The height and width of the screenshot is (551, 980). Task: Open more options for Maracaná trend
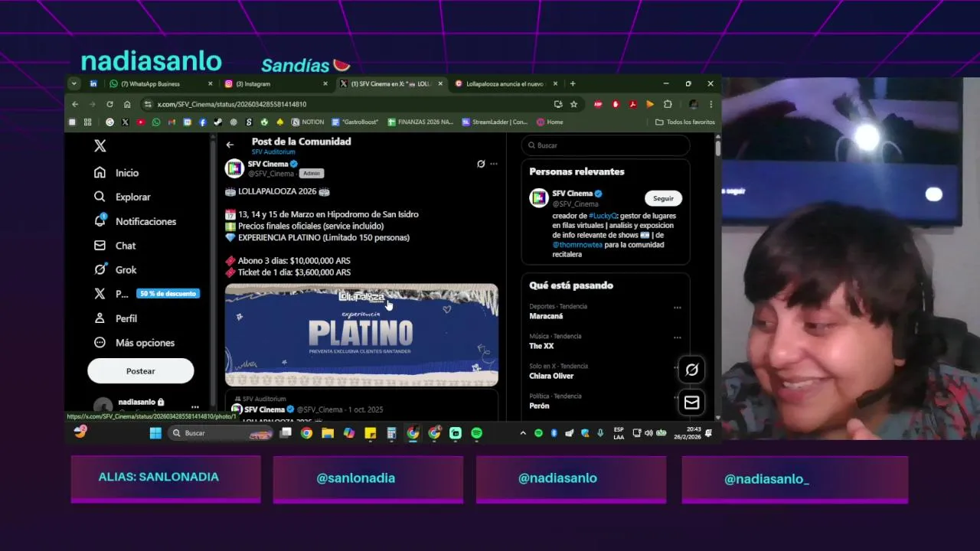[677, 308]
